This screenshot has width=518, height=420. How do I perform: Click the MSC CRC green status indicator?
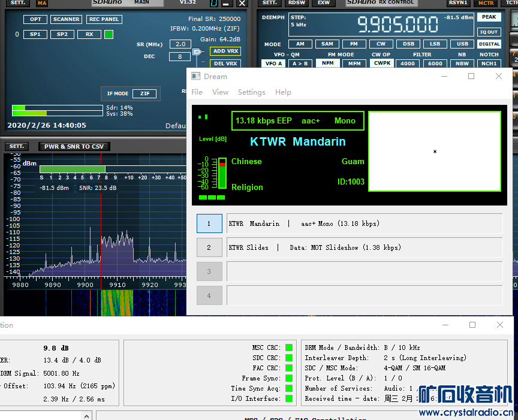pos(288,348)
